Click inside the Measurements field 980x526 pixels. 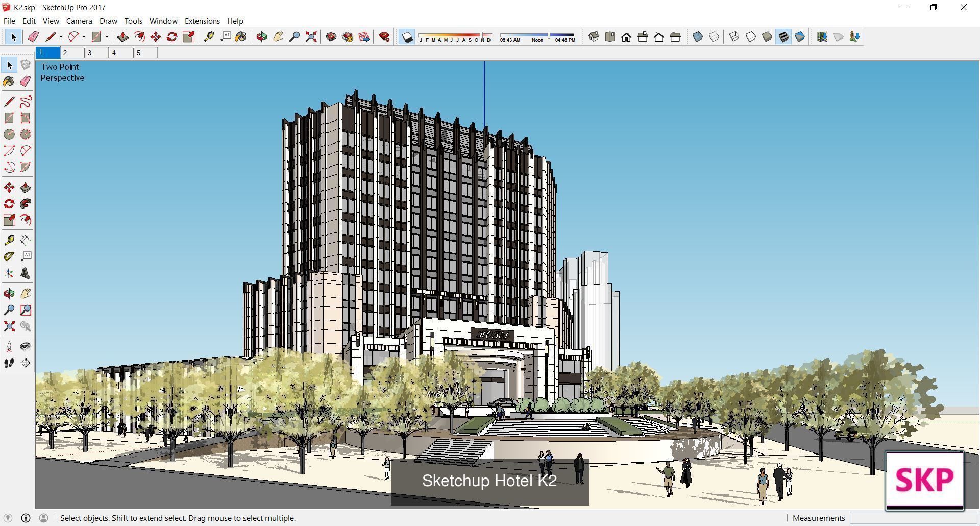coord(914,518)
